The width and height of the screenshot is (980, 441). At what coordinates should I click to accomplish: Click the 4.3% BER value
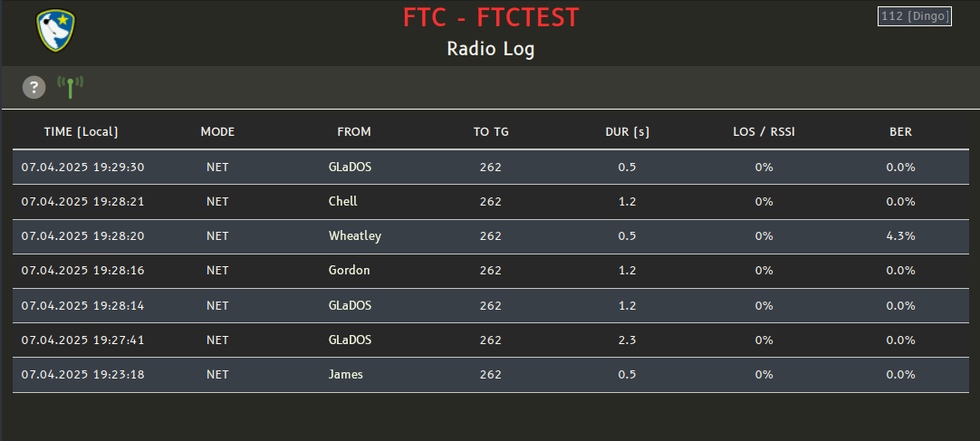tap(900, 236)
